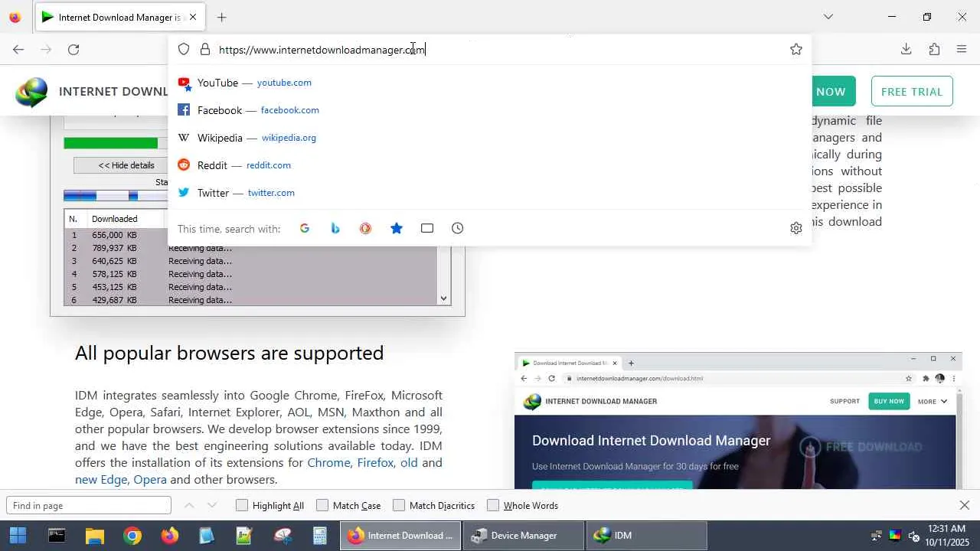Viewport: 980px width, 551px height.
Task: Enable Whole Words option
Action: [x=523, y=506]
